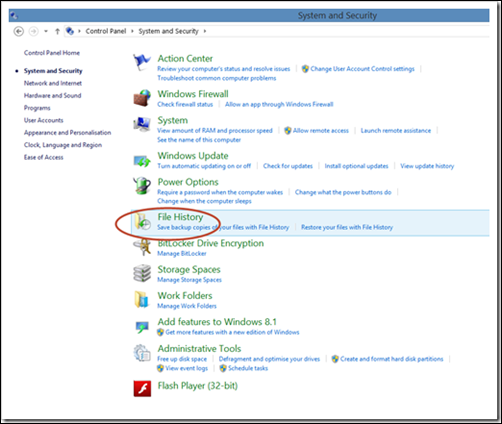Open the Add features to Windows icon
The image size is (502, 424).
coord(142,327)
